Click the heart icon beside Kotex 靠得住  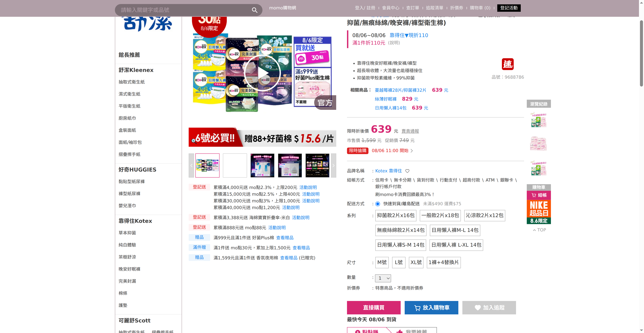pyautogui.click(x=407, y=171)
